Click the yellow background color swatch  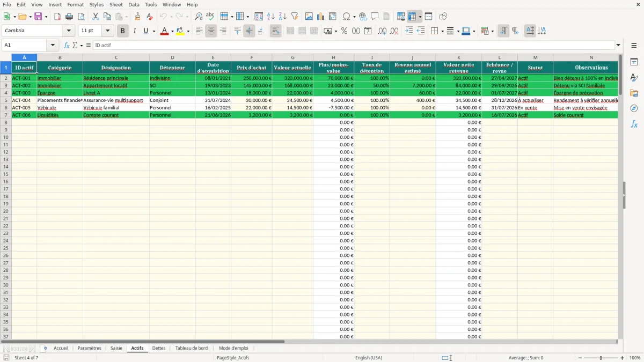click(180, 31)
